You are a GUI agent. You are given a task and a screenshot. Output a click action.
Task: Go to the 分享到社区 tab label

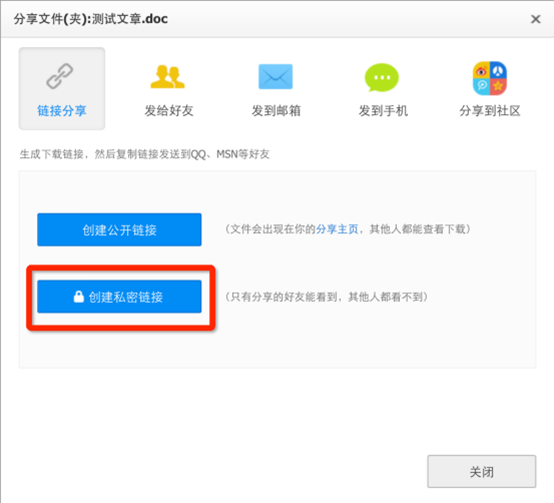point(490,111)
